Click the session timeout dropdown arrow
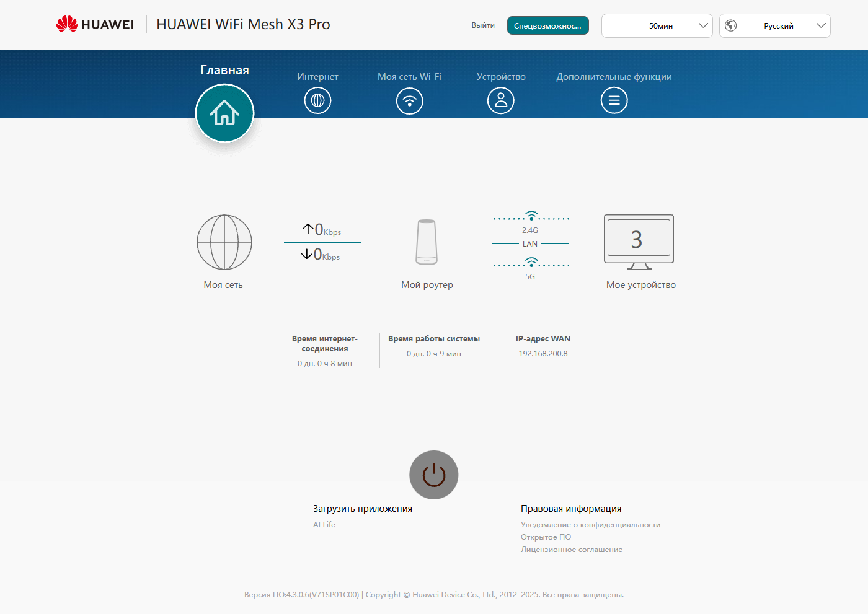 [703, 25]
